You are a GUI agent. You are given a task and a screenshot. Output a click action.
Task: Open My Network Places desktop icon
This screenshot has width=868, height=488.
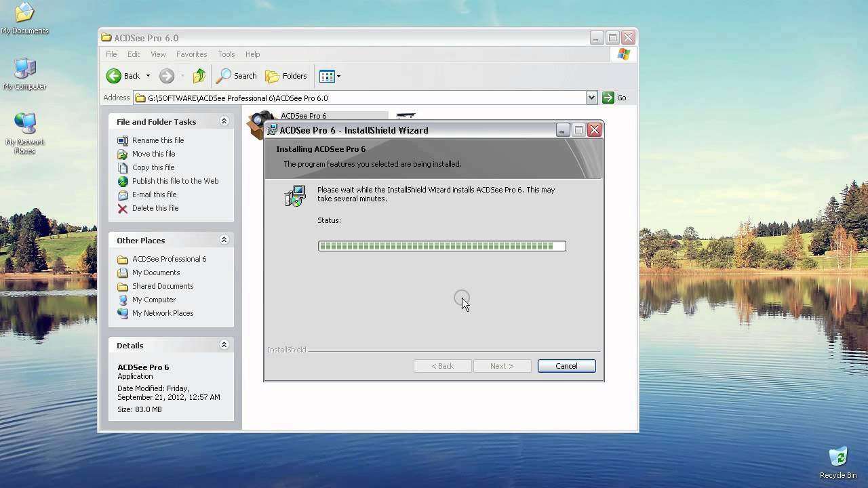[x=25, y=133]
